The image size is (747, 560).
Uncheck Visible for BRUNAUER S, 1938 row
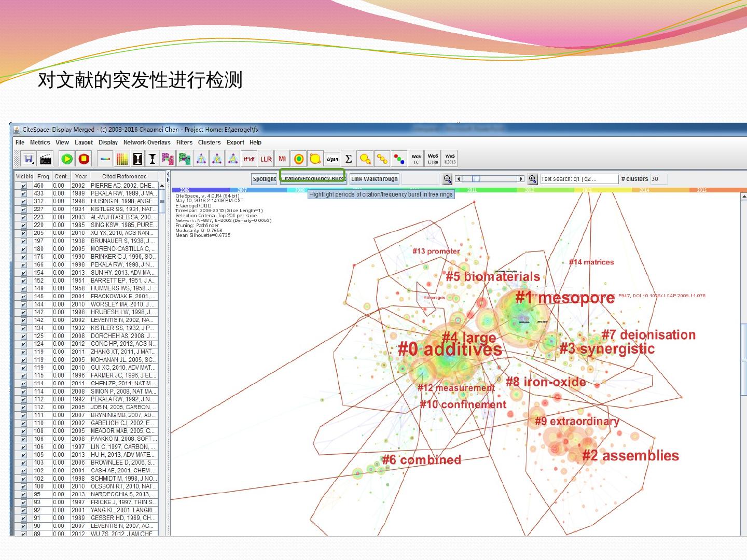tap(23, 241)
